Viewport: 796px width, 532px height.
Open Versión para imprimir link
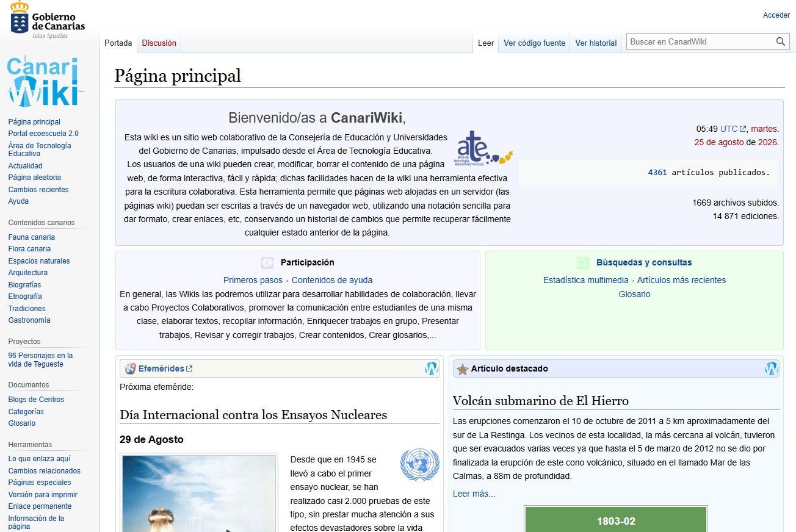[x=43, y=495]
